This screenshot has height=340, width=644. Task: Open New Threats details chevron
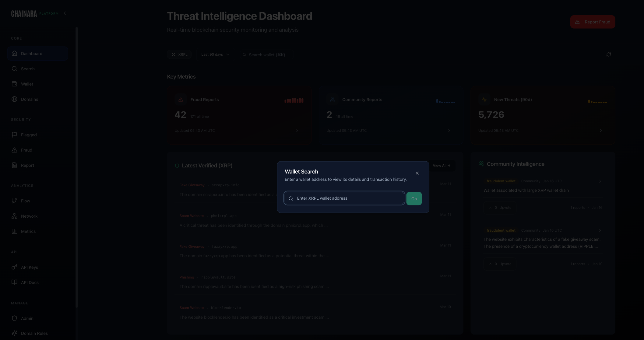[x=601, y=131]
